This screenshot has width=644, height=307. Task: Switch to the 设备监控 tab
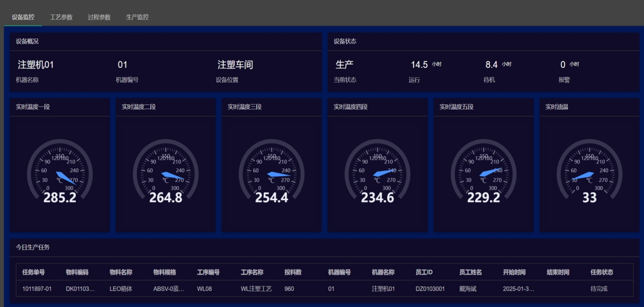(x=23, y=17)
